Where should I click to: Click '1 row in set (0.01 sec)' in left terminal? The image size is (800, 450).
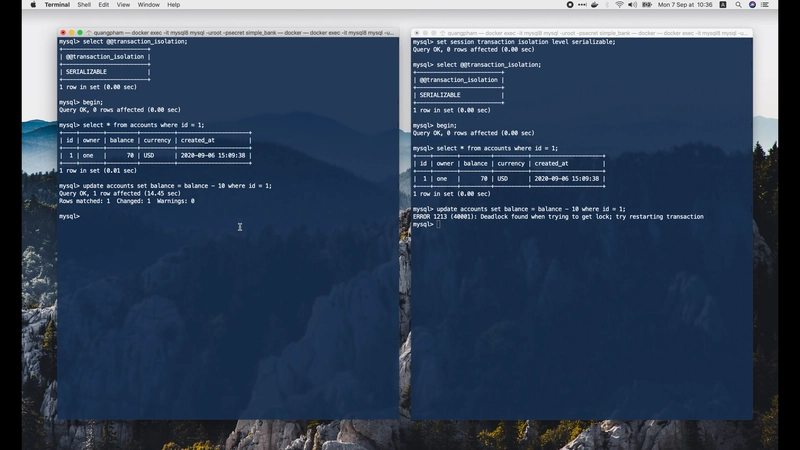pos(98,171)
